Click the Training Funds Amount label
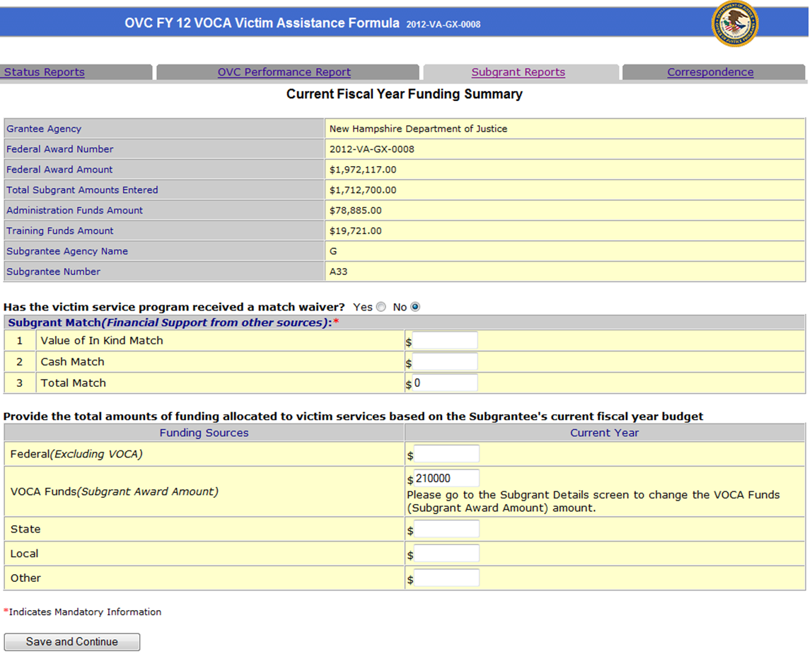This screenshot has height=654, width=812. tap(59, 231)
